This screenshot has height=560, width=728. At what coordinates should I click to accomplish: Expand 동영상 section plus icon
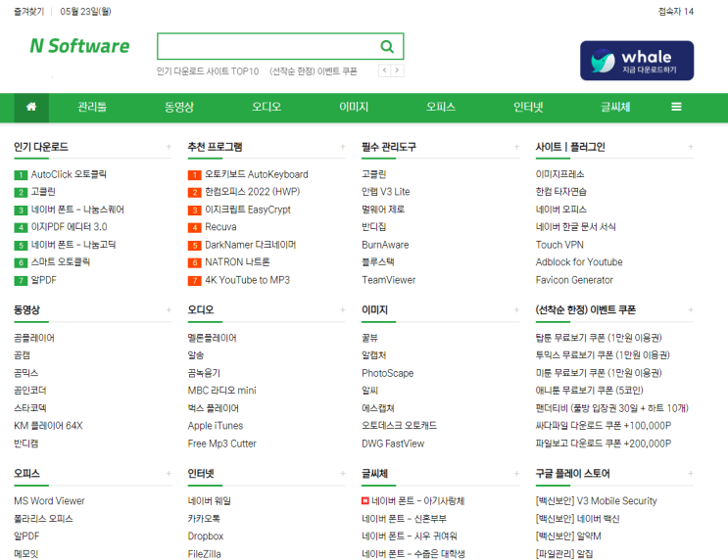tap(169, 310)
